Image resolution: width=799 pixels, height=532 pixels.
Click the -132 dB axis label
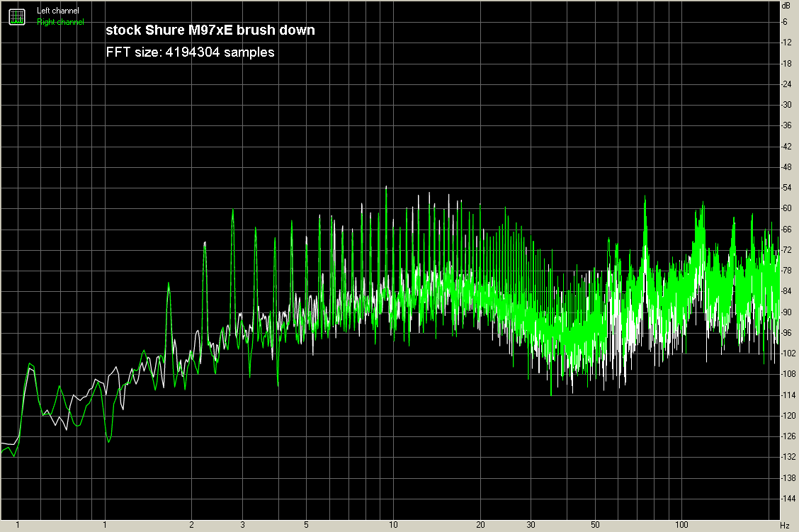click(788, 457)
